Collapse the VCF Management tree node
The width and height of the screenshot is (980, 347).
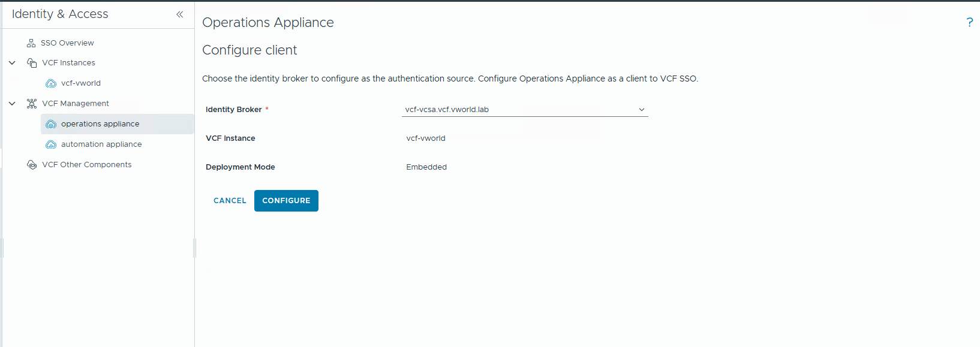(x=12, y=104)
